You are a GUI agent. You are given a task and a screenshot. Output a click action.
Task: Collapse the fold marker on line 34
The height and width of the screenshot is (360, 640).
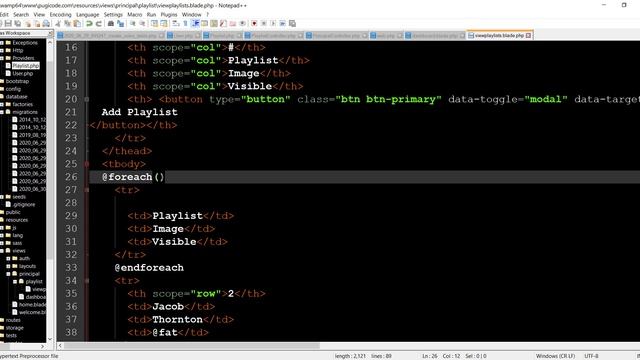point(87,281)
